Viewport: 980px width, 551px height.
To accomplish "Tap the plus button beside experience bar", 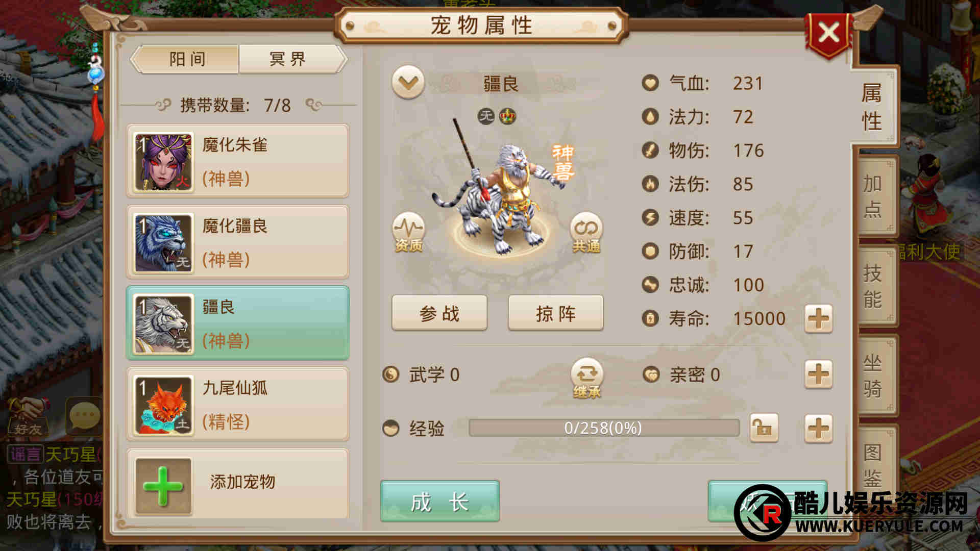I will coord(819,428).
